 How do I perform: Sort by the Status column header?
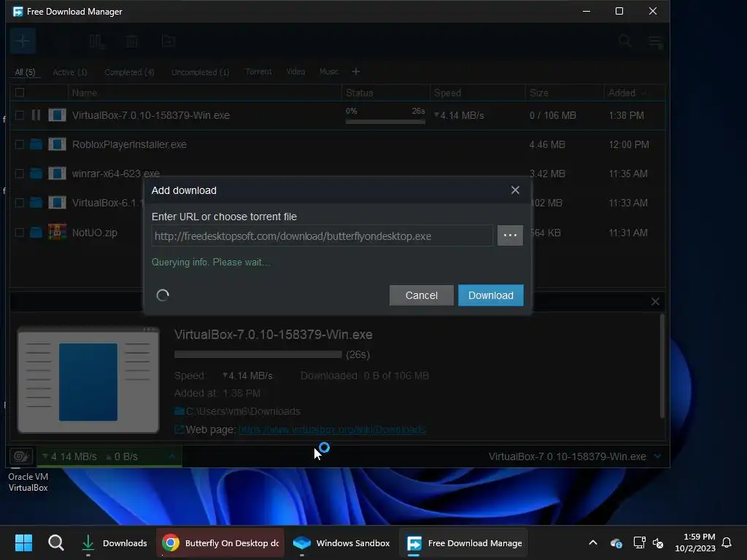tap(385, 93)
